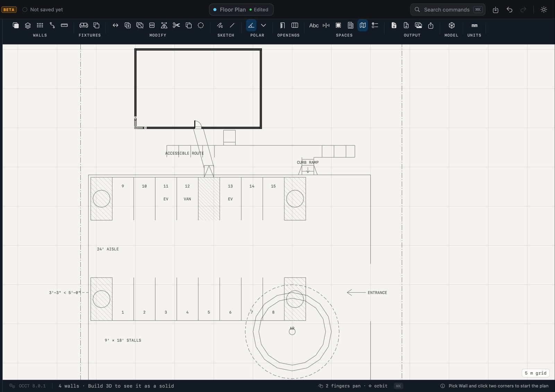Image resolution: width=555 pixels, height=392 pixels.
Task: Select the straight line tool in Sketch
Action: [x=232, y=25]
